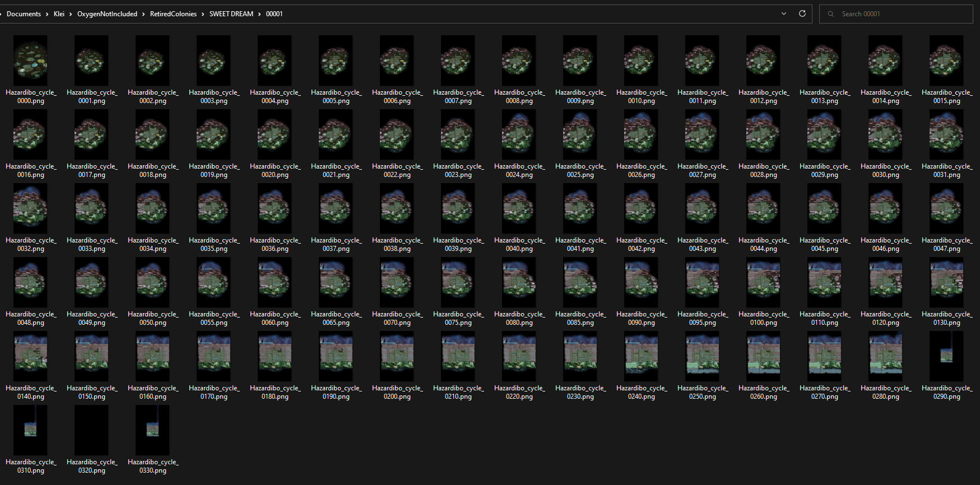Select Hazardibo_cycle_0330.png last file
Image resolution: width=980 pixels, height=485 pixels.
coord(152,430)
